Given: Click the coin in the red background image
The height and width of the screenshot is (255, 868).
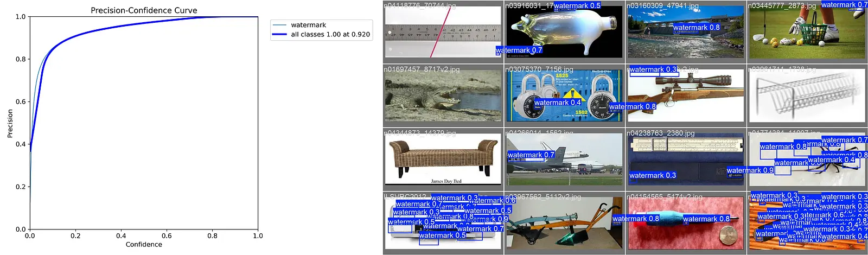Looking at the screenshot, I should point(727,237).
